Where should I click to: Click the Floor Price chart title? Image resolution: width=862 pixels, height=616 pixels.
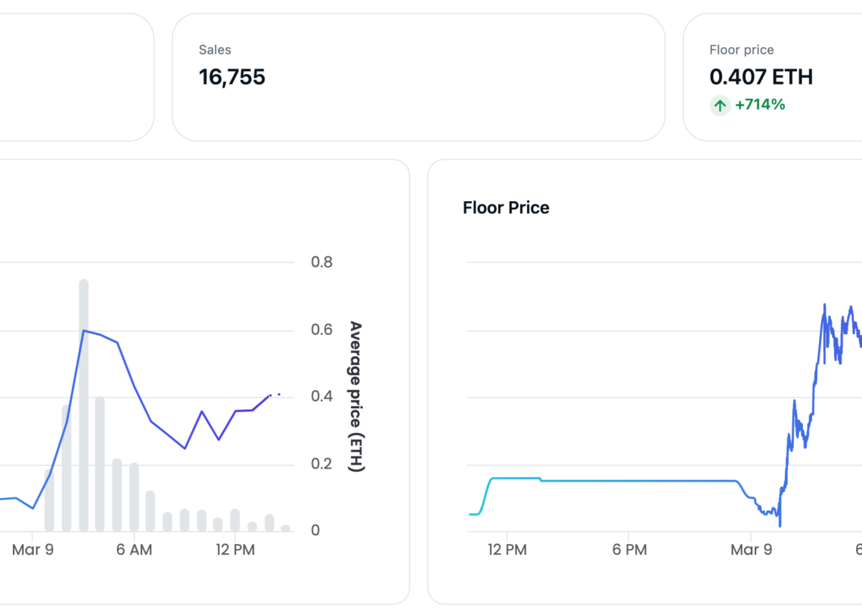point(506,208)
